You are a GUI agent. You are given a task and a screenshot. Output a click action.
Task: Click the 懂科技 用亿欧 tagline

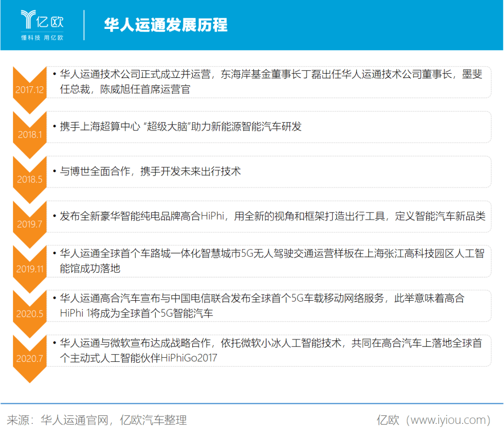pos(42,38)
